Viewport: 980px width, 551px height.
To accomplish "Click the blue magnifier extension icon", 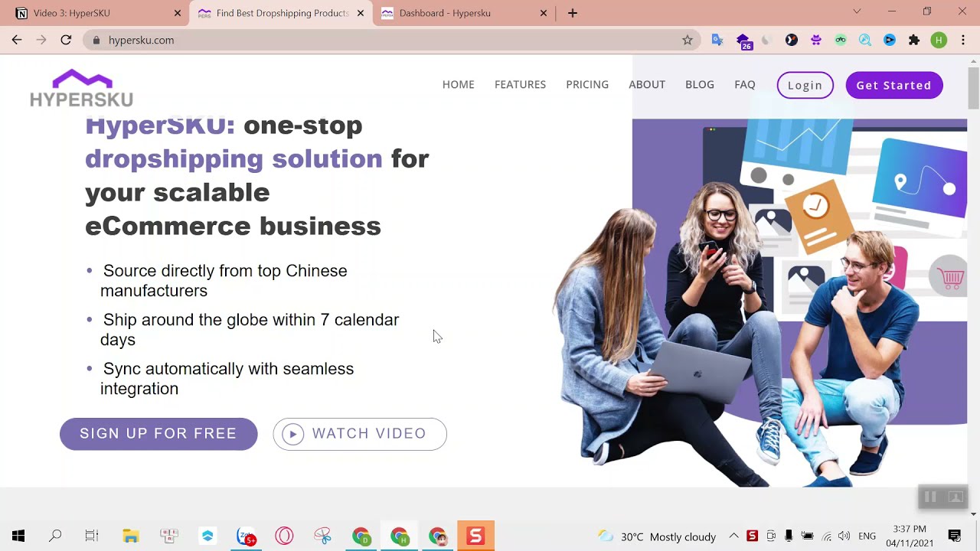I will [x=865, y=40].
